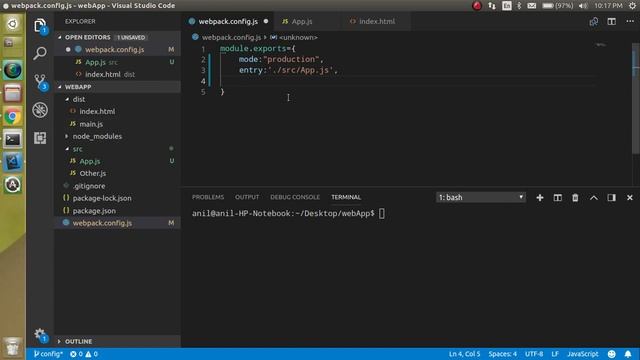
Task: Open Software Updater from the launcher
Action: click(13, 185)
